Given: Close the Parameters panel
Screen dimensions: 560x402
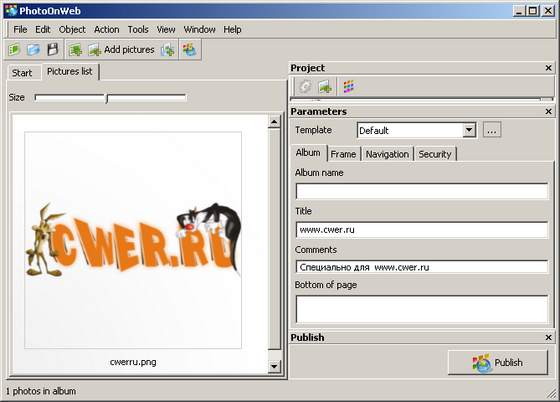Looking at the screenshot, I should tap(549, 112).
